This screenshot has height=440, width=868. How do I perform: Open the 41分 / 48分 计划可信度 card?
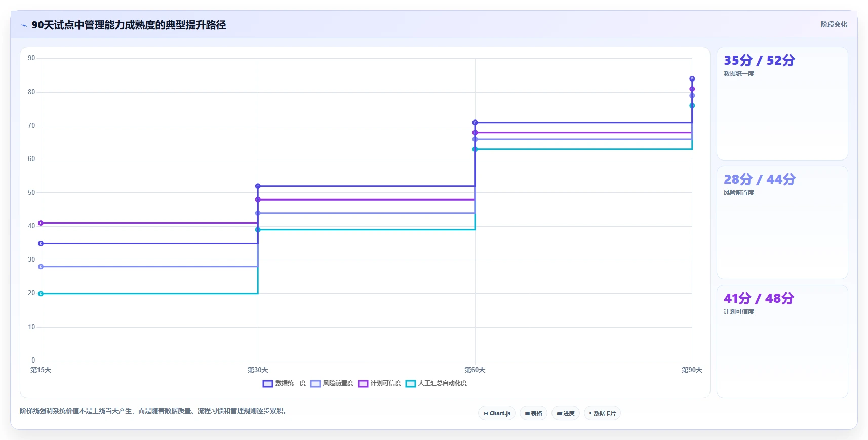(782, 342)
